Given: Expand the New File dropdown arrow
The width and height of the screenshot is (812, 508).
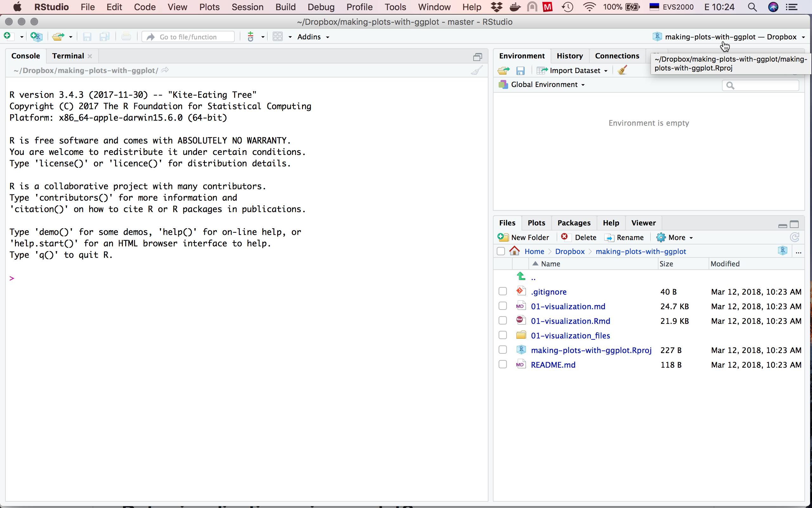Looking at the screenshot, I should point(22,37).
